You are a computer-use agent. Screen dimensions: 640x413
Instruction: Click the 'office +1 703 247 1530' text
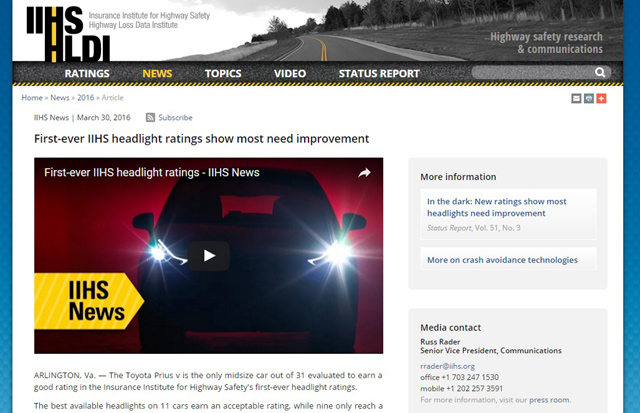point(460,377)
